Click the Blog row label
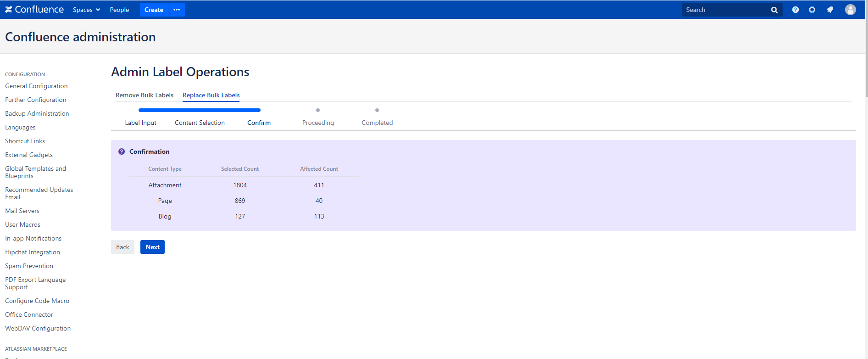 point(165,216)
